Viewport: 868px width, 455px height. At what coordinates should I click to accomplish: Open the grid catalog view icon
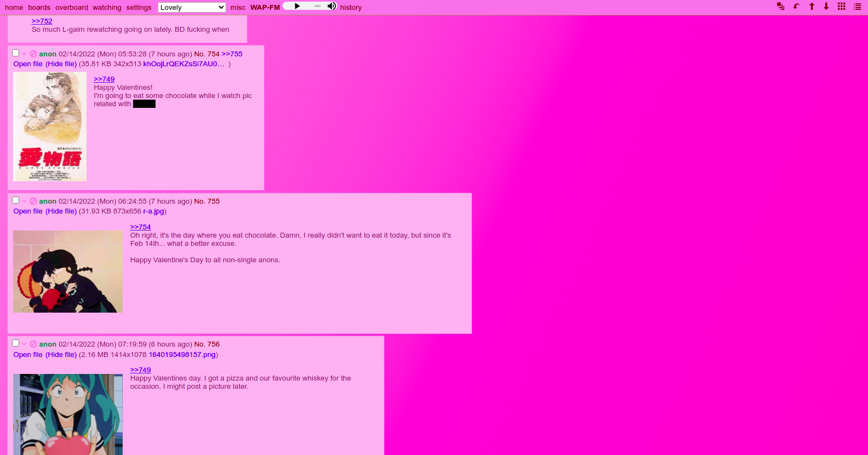point(841,7)
